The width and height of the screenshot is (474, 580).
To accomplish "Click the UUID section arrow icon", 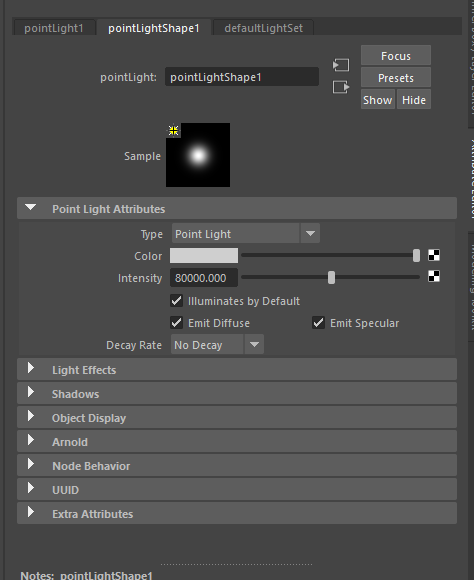I will coord(31,488).
